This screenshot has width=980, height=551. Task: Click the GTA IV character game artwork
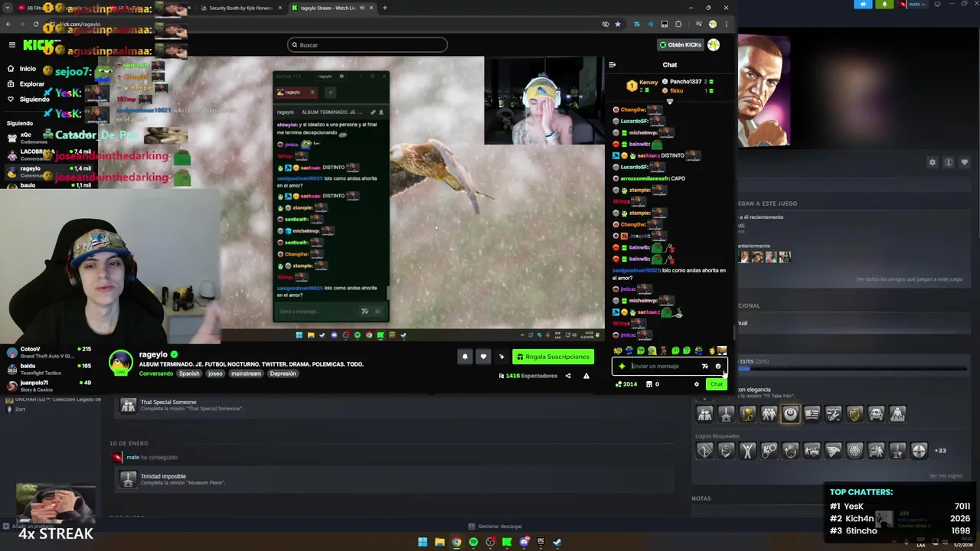[x=764, y=90]
